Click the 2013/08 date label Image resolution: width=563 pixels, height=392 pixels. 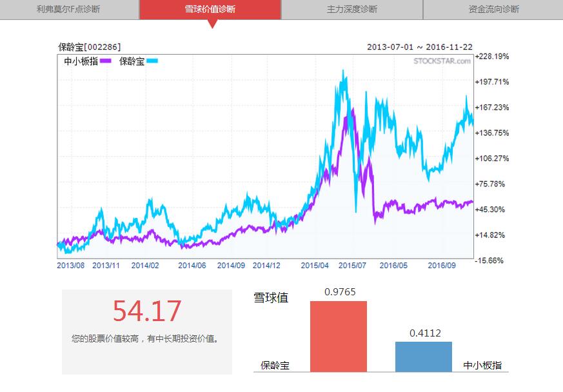point(70,266)
